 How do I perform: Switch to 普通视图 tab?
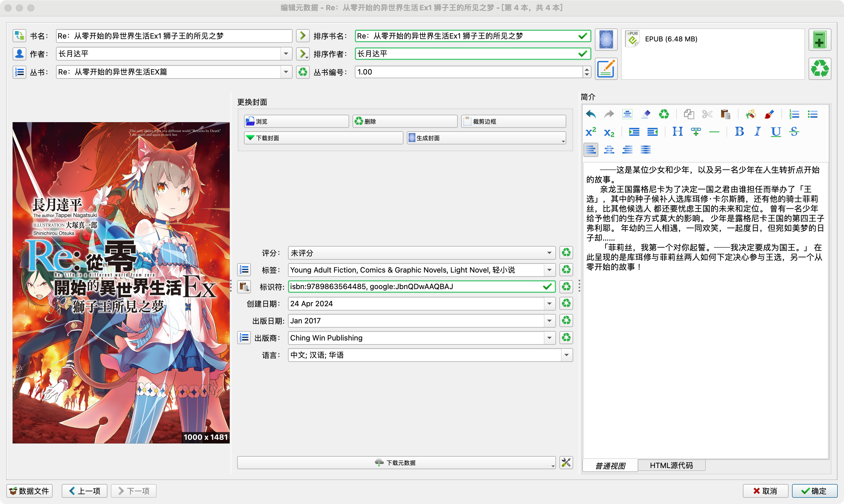pyautogui.click(x=610, y=466)
